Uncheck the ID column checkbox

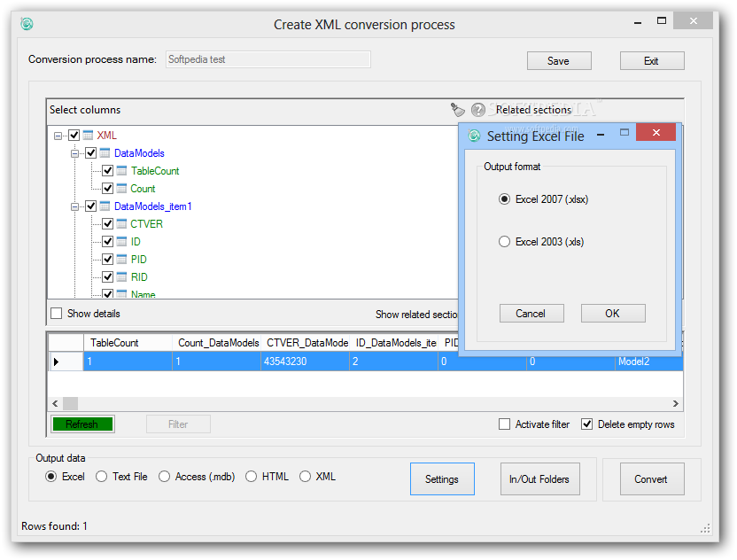point(108,242)
